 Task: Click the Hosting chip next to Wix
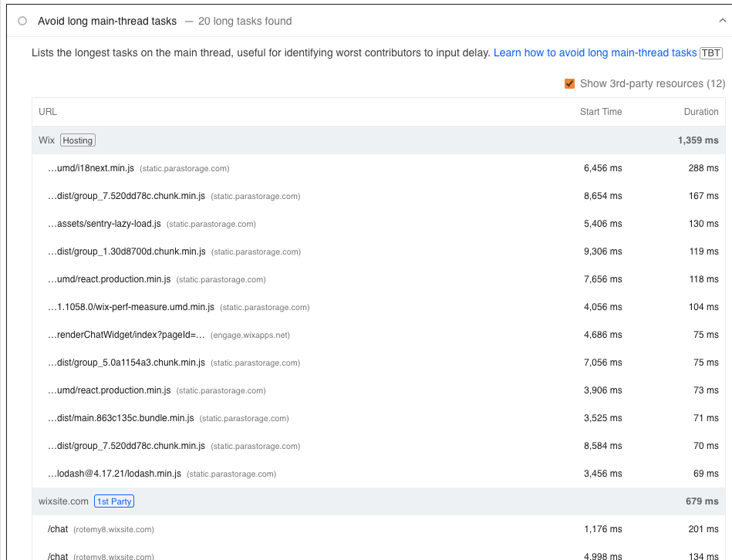pos(77,140)
